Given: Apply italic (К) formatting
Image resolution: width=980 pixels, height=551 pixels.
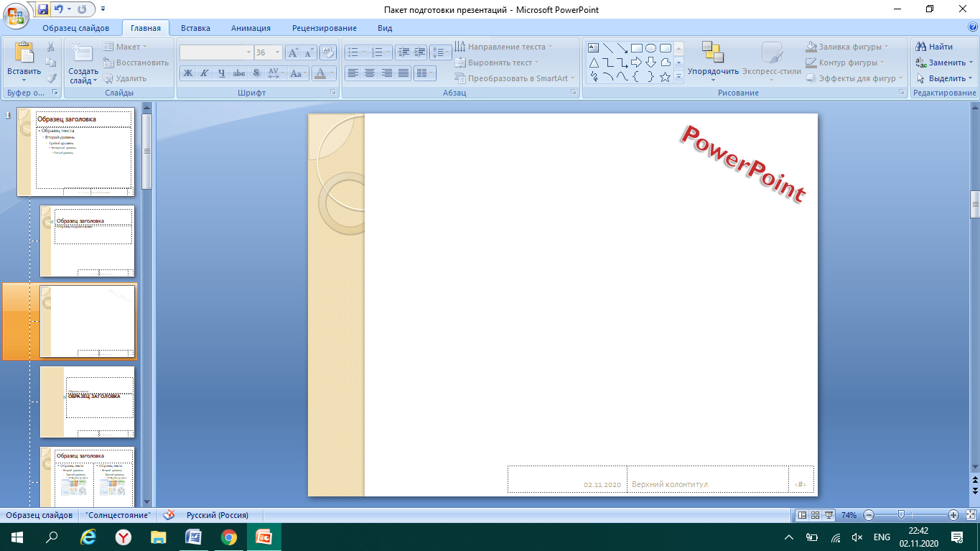Looking at the screenshot, I should [x=205, y=73].
